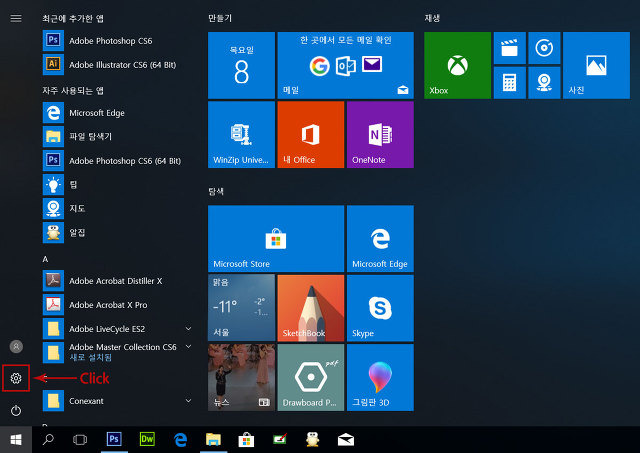Open the OneNote tile
The width and height of the screenshot is (640, 453).
click(380, 135)
